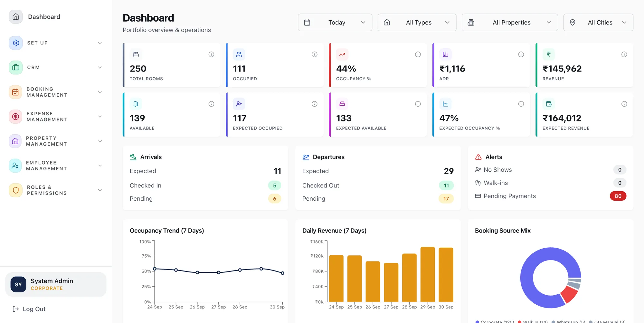Open BOOKING MANAGEMENT sidebar section
644x323 pixels.
(56, 92)
